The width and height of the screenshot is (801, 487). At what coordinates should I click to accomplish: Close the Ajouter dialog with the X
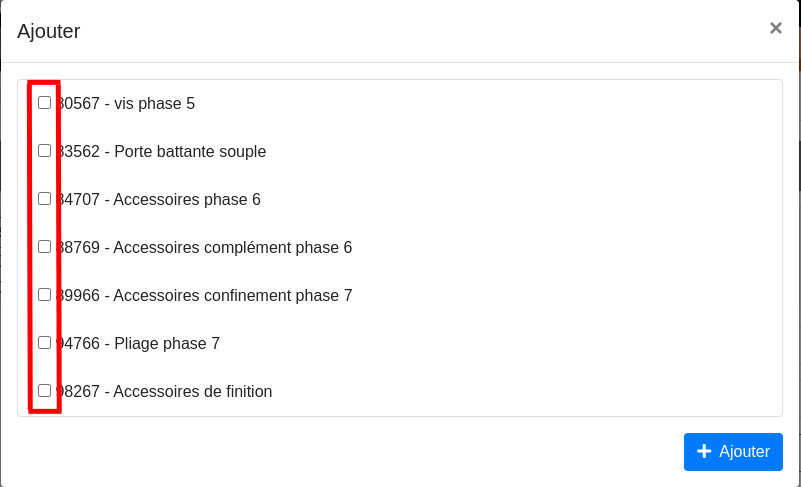[775, 28]
